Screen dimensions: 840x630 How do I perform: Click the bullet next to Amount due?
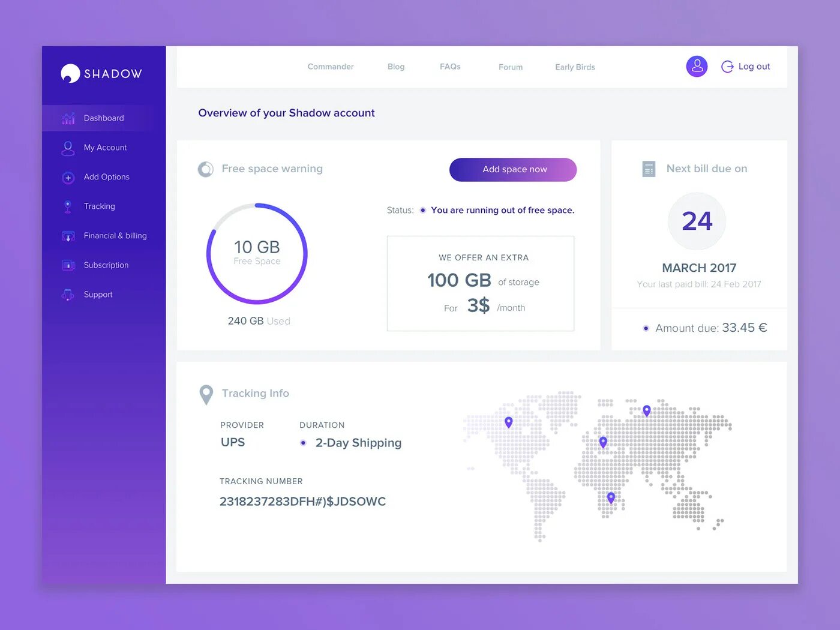coord(646,328)
